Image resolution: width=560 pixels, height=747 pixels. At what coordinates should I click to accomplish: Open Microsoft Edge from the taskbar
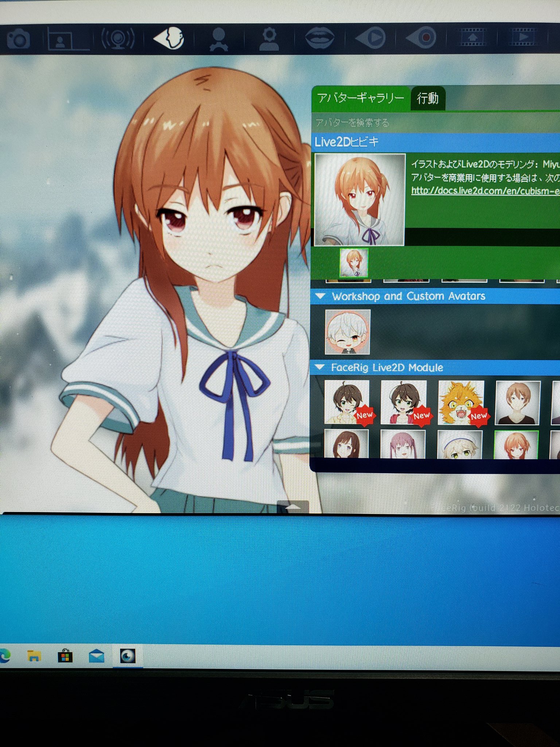(x=4, y=657)
